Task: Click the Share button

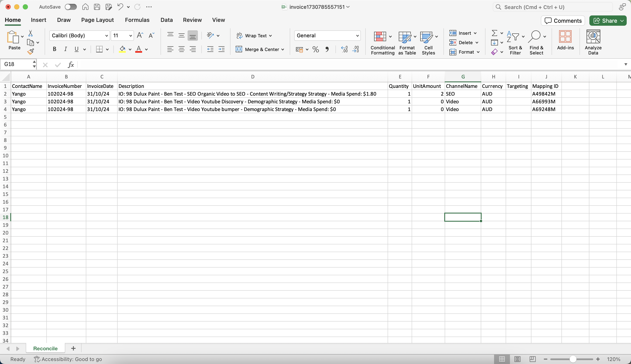Action: (608, 21)
